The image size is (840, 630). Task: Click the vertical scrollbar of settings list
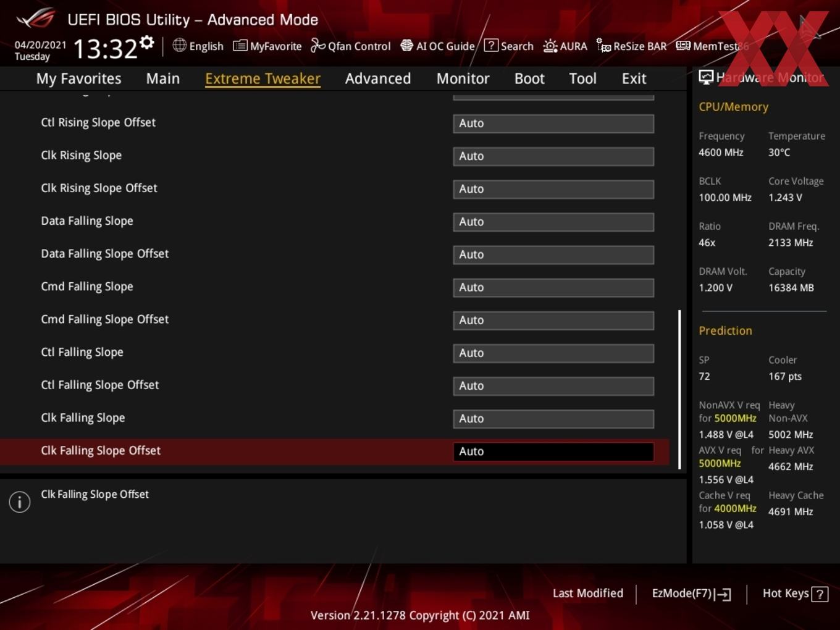pyautogui.click(x=679, y=389)
